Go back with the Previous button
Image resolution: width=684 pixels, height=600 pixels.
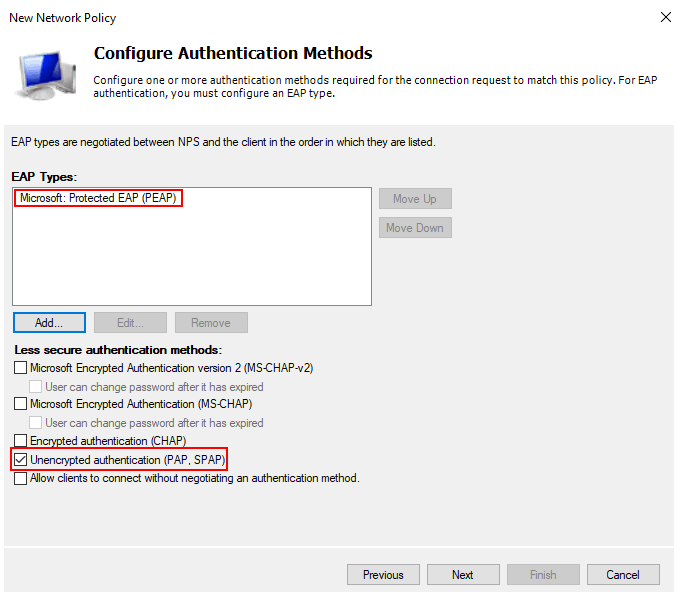(383, 575)
